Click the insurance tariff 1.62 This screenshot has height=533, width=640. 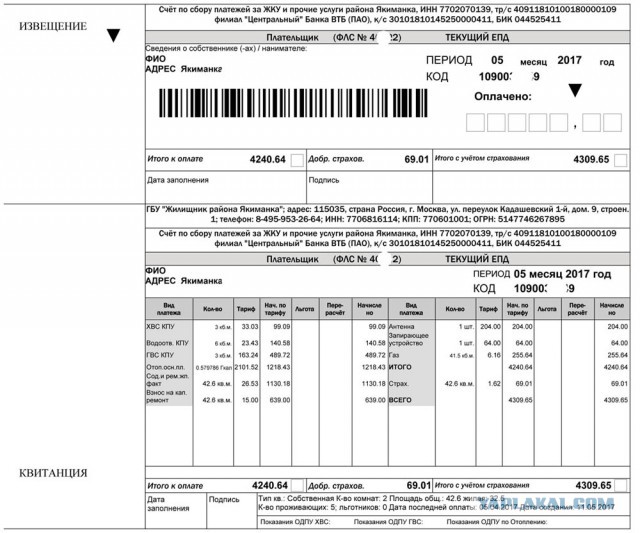(494, 384)
